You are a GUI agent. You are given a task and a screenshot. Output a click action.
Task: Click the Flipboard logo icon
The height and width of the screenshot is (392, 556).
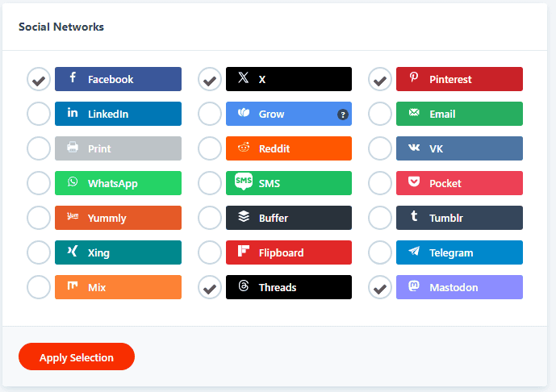(x=244, y=251)
